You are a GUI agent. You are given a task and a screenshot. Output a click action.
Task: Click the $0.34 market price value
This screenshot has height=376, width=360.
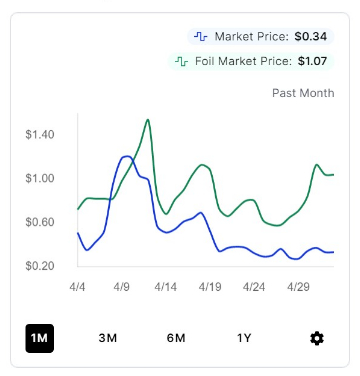(311, 36)
